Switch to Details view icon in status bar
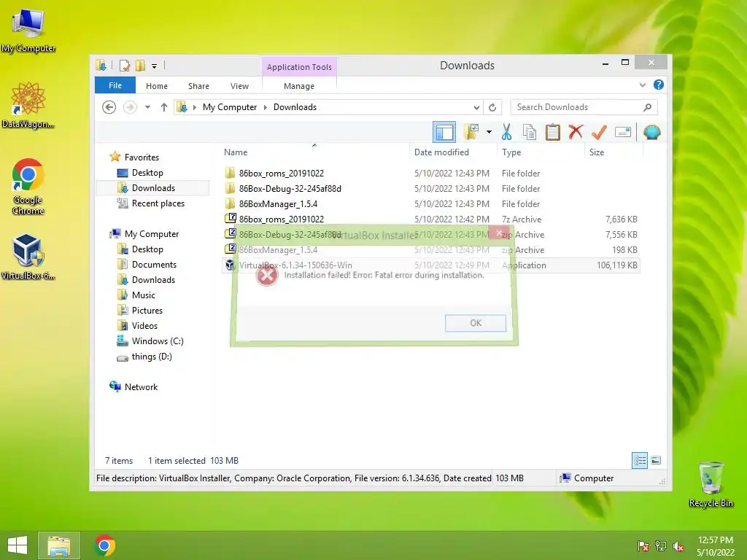This screenshot has width=747, height=560. click(x=639, y=460)
